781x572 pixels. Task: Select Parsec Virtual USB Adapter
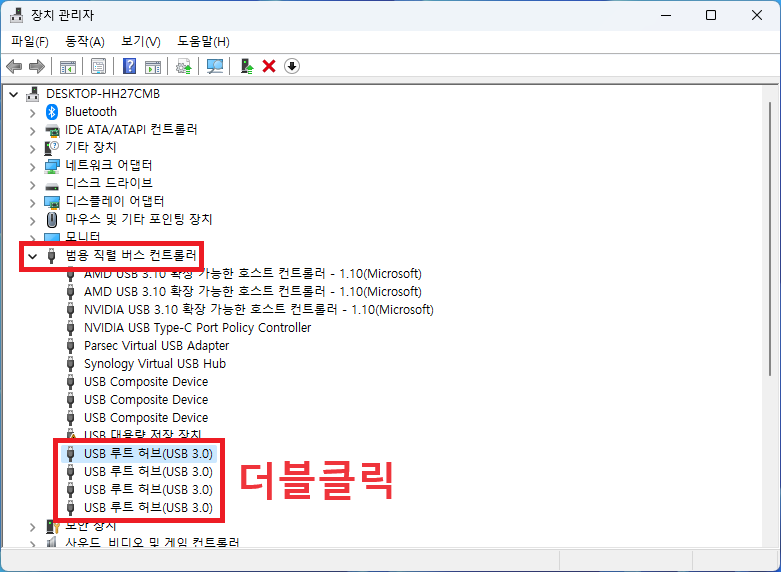[156, 345]
